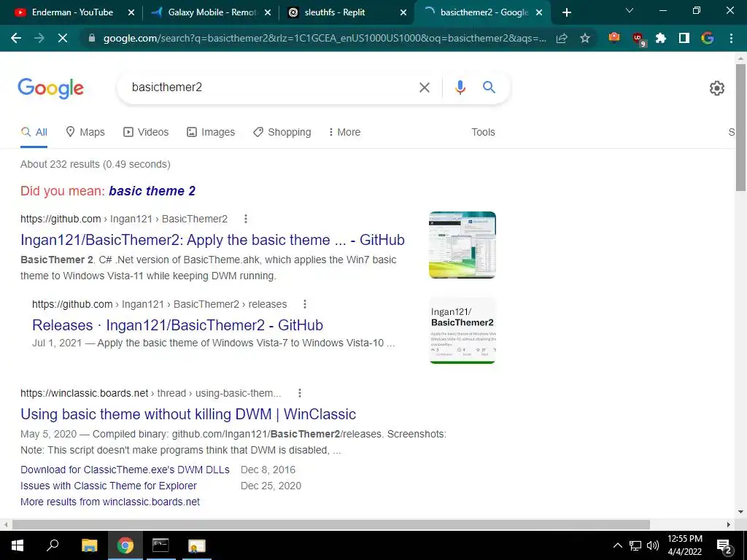This screenshot has height=560, width=747.
Task: Open the orange extension icon in toolbar
Action: point(614,38)
